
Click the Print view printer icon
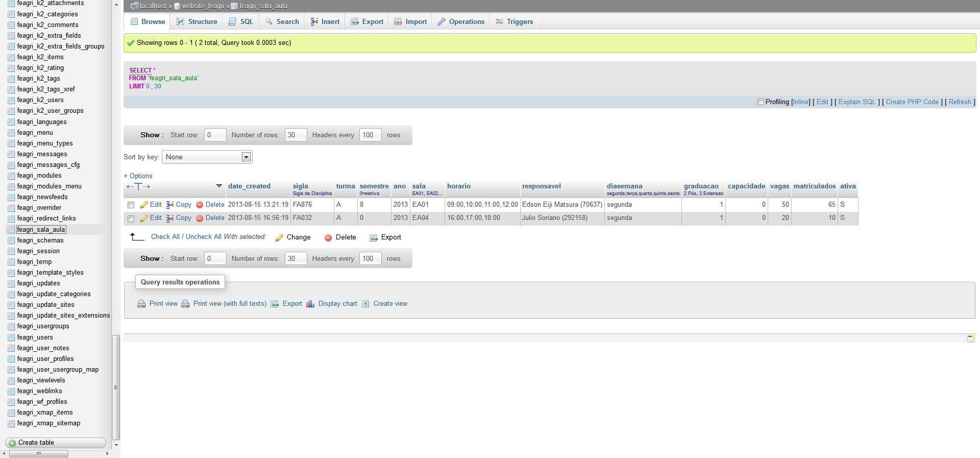pos(141,304)
